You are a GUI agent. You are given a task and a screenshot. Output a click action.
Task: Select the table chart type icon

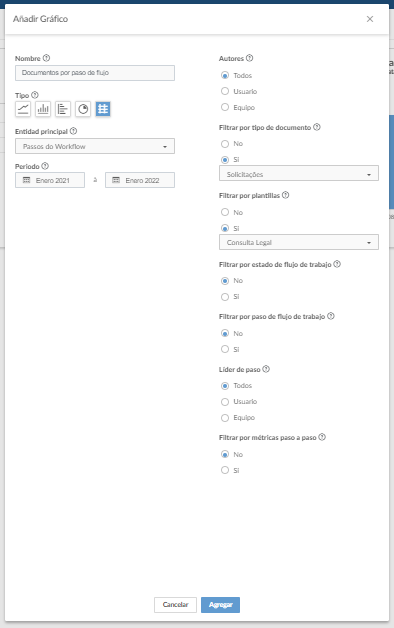pyautogui.click(x=103, y=109)
